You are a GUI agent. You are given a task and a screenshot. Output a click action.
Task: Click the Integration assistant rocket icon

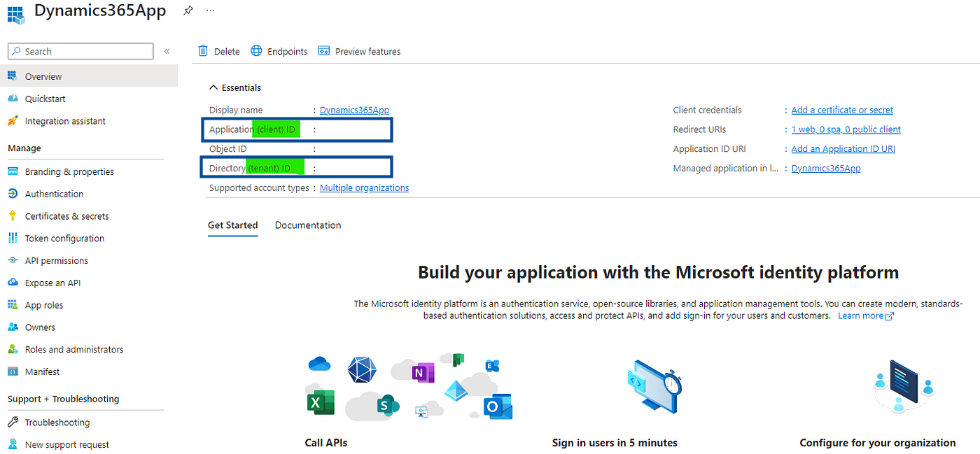coord(13,120)
